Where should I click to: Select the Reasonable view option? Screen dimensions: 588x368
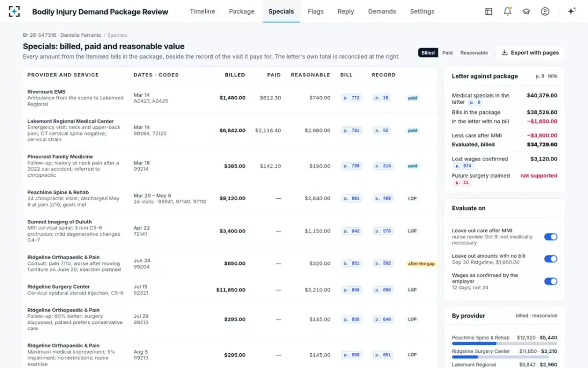coord(474,53)
